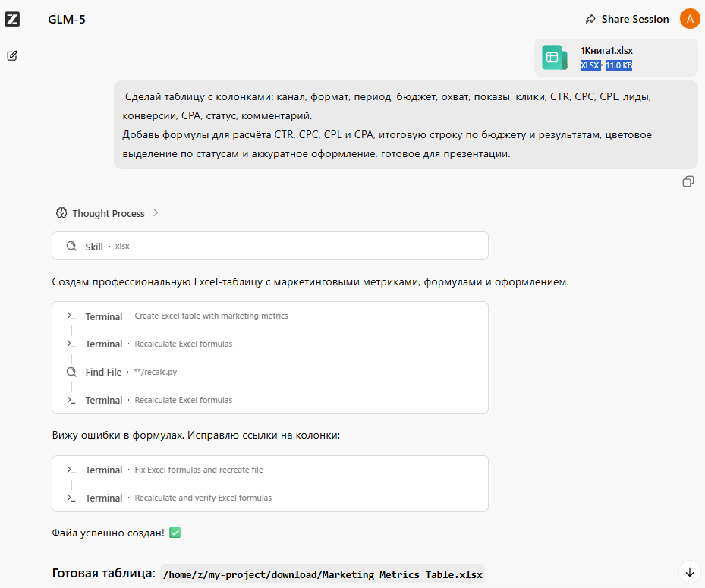Click the Share Session button

(x=627, y=19)
